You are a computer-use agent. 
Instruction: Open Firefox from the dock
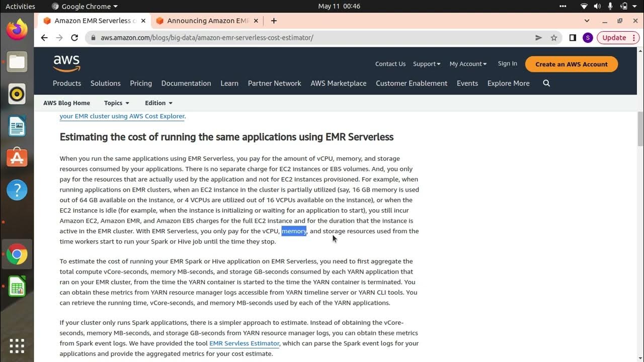pos(17,30)
